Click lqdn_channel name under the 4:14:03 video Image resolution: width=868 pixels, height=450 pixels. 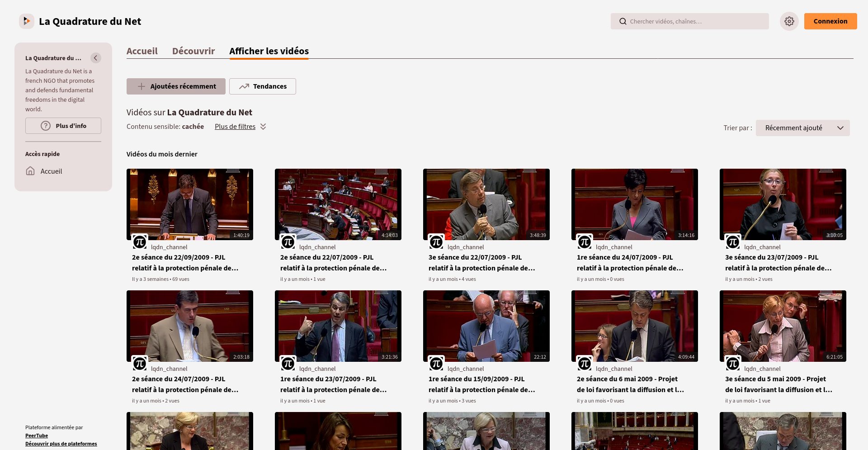coord(317,247)
